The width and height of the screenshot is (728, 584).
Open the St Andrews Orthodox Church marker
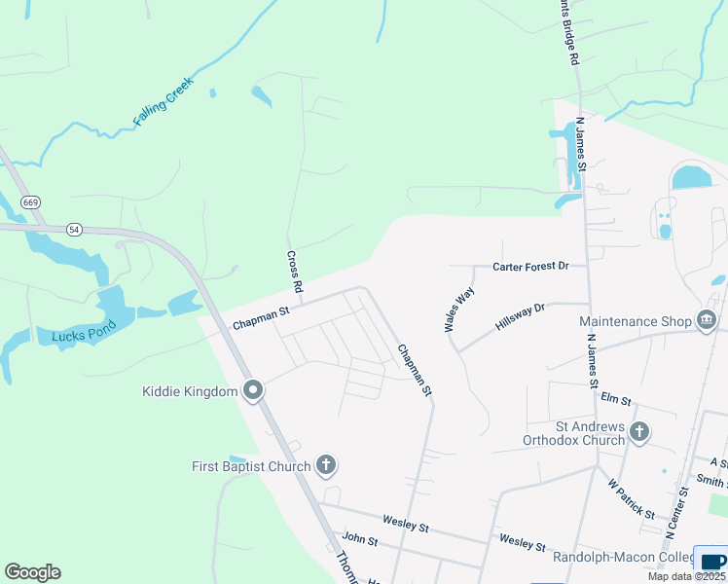click(x=639, y=432)
